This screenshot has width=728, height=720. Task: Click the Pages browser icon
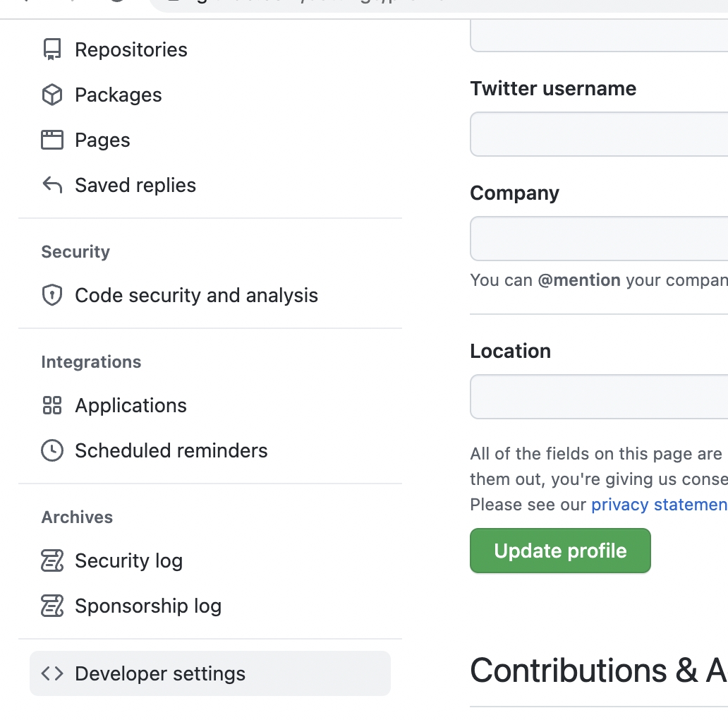(52, 140)
